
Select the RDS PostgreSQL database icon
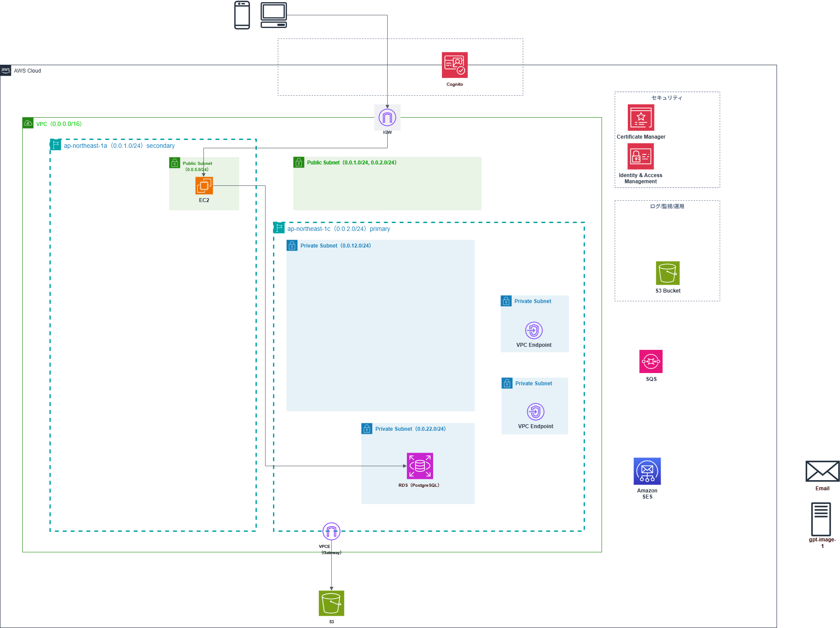[x=420, y=466]
